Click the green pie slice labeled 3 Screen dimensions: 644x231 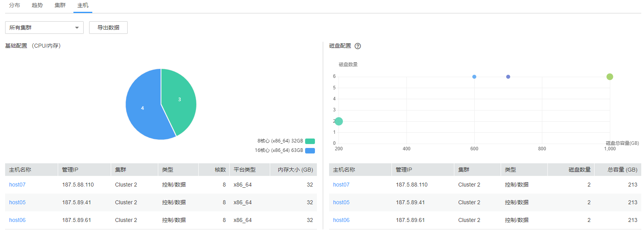click(179, 100)
